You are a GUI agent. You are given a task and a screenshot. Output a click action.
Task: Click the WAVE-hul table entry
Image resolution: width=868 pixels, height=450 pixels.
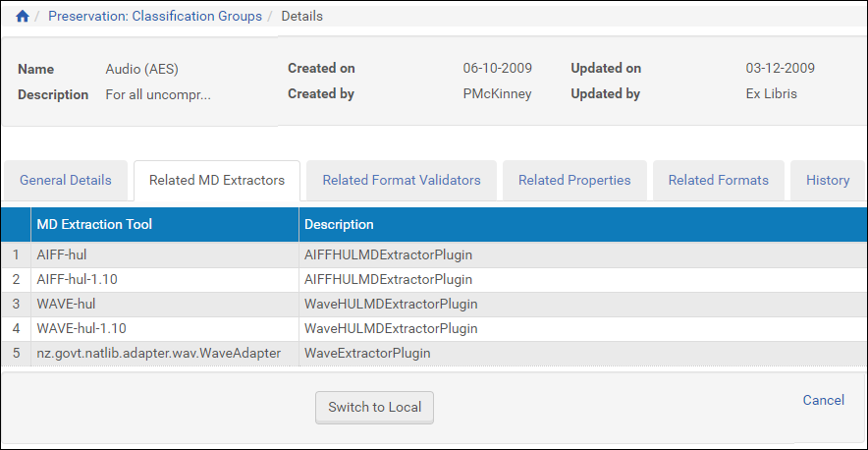66,305
